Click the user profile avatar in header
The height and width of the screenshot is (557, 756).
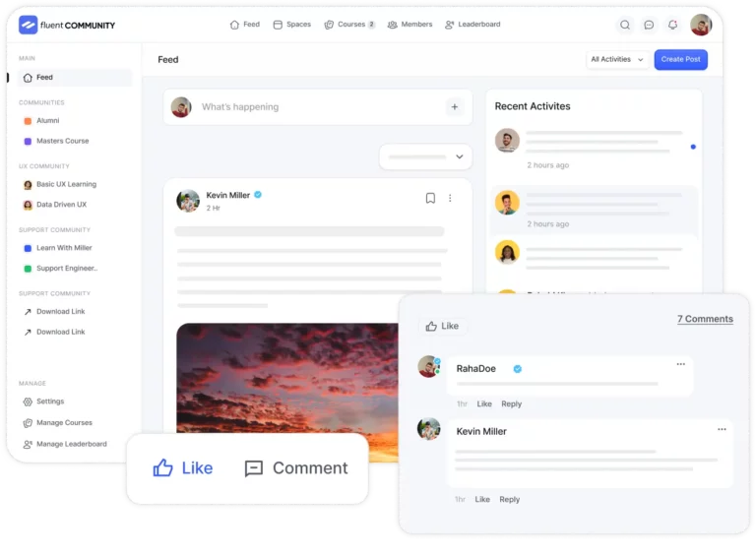coord(701,26)
